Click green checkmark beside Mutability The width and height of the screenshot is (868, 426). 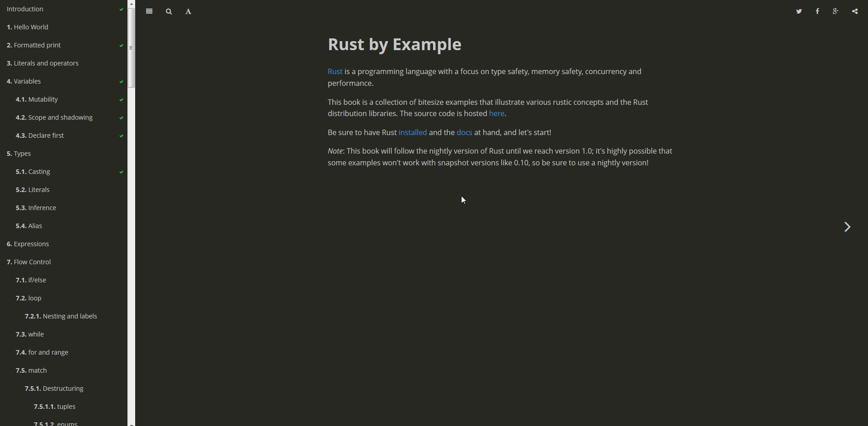point(121,100)
